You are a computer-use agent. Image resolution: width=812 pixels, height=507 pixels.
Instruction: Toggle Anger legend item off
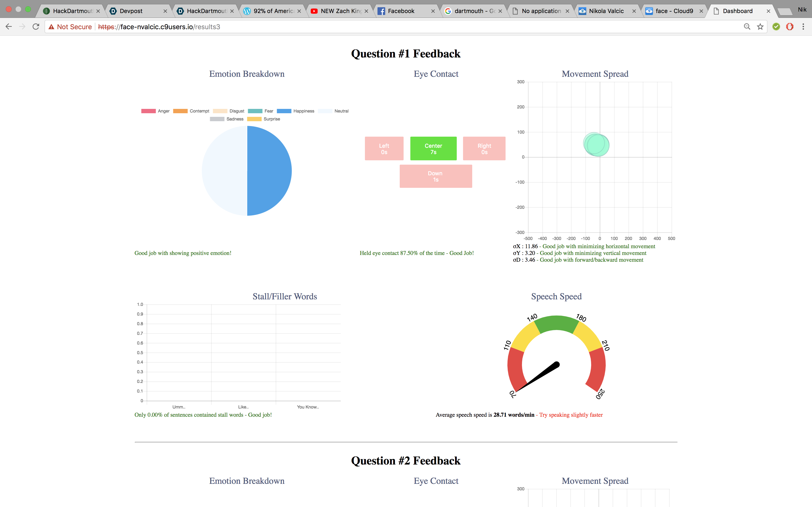pos(155,111)
